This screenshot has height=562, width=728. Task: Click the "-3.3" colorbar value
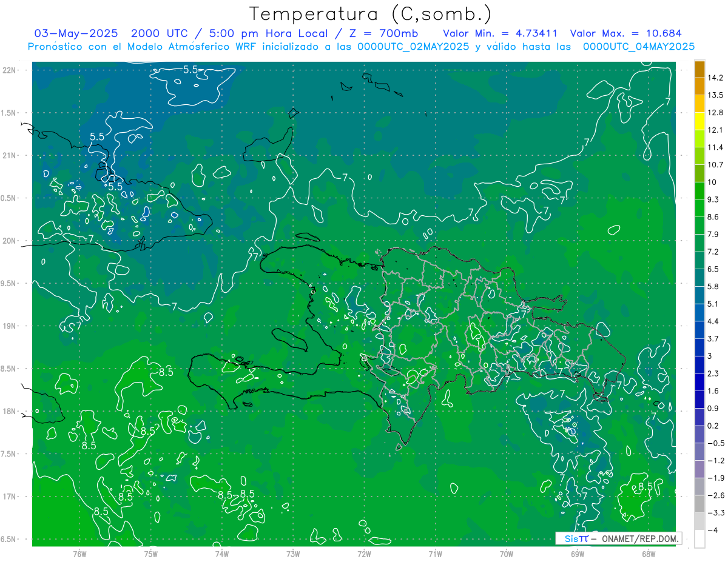coord(716,513)
